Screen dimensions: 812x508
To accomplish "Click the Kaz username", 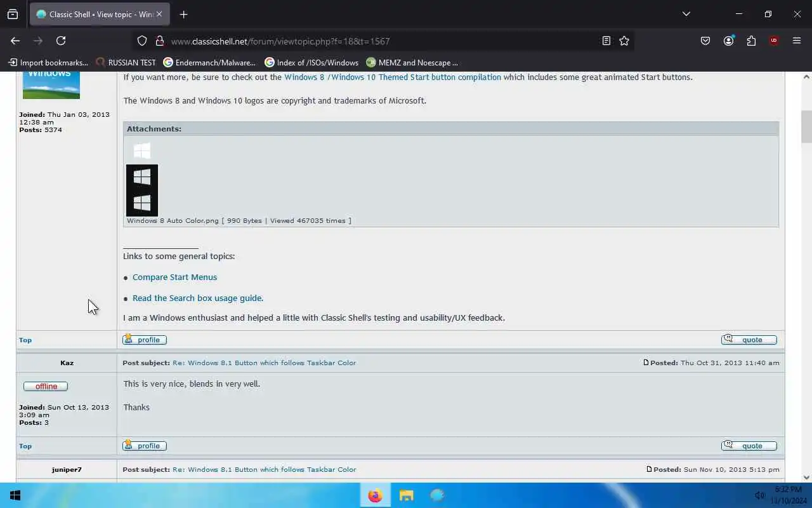I will pos(67,363).
